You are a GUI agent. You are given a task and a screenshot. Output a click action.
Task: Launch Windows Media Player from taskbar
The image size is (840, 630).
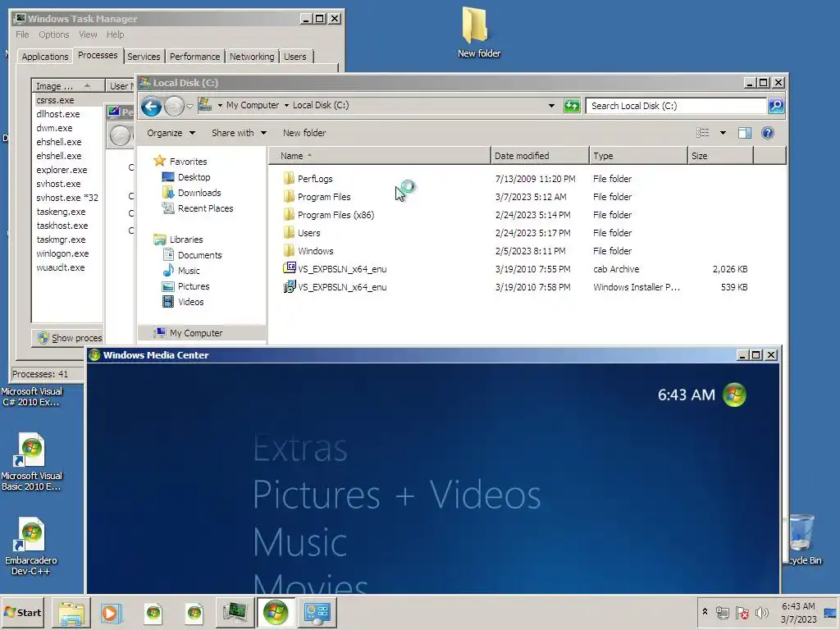pyautogui.click(x=112, y=613)
